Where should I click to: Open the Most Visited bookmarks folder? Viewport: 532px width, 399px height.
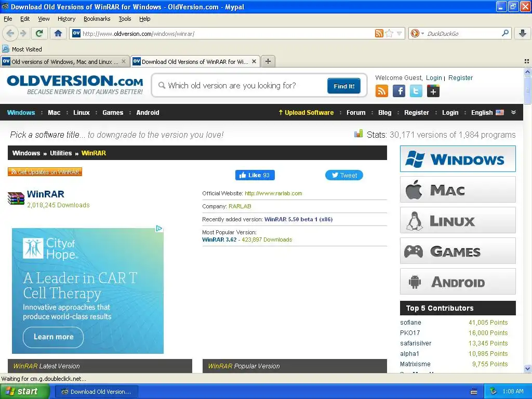pos(22,49)
